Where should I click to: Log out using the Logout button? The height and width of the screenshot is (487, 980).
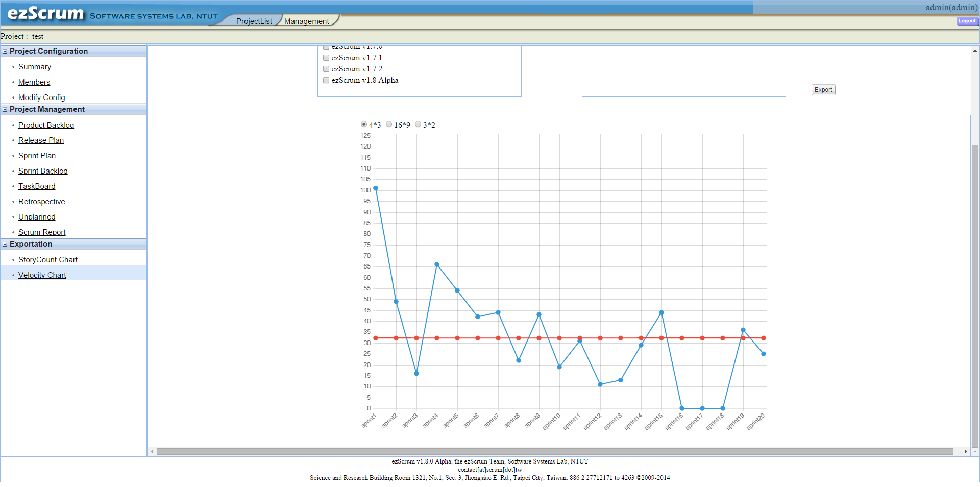(967, 21)
